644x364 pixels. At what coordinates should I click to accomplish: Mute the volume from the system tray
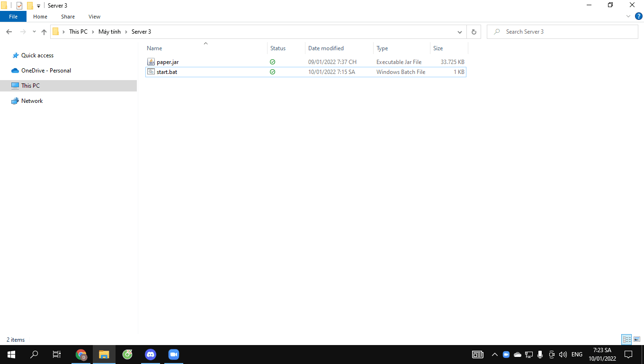click(563, 354)
